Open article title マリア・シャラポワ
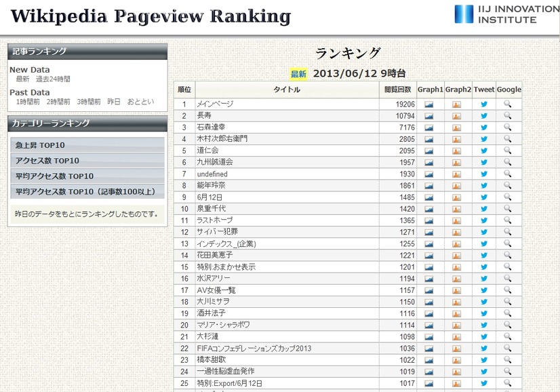The image size is (560, 392). click(224, 325)
